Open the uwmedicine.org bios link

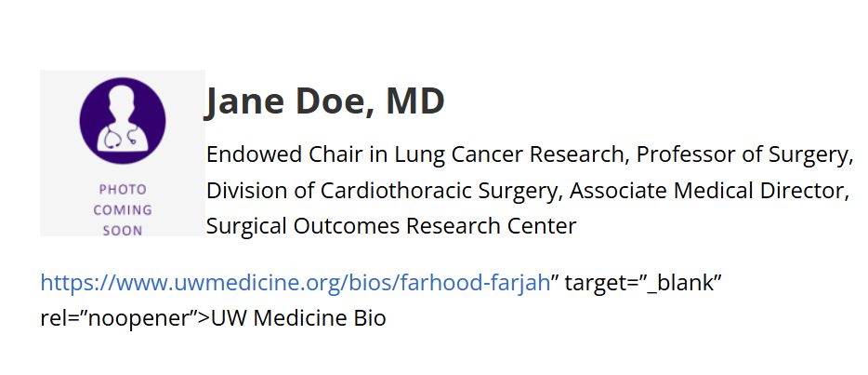[x=296, y=284]
